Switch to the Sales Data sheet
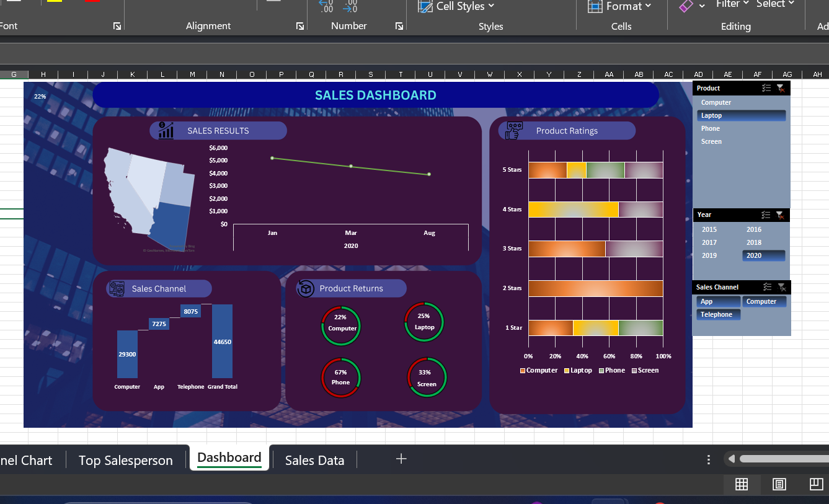829x504 pixels. point(314,461)
